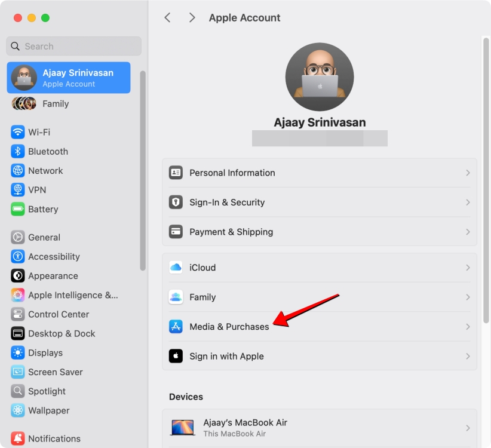This screenshot has width=491, height=448.
Task: Select the Bluetooth label in sidebar
Action: pos(48,152)
